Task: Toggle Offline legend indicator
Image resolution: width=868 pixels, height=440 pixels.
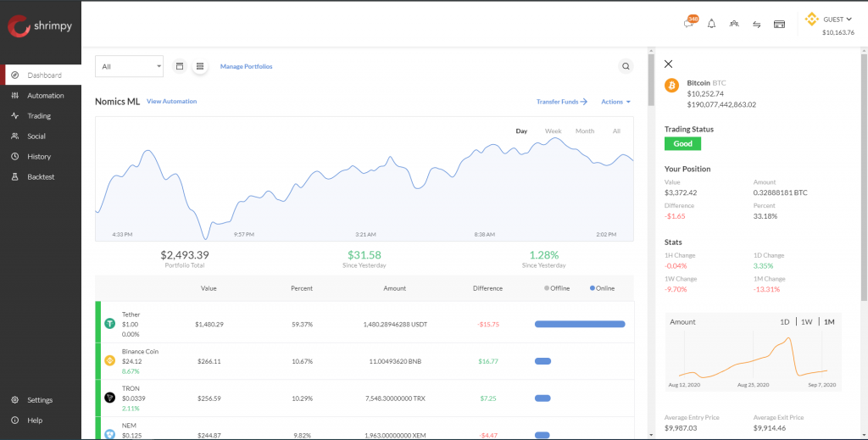Action: 557,288
